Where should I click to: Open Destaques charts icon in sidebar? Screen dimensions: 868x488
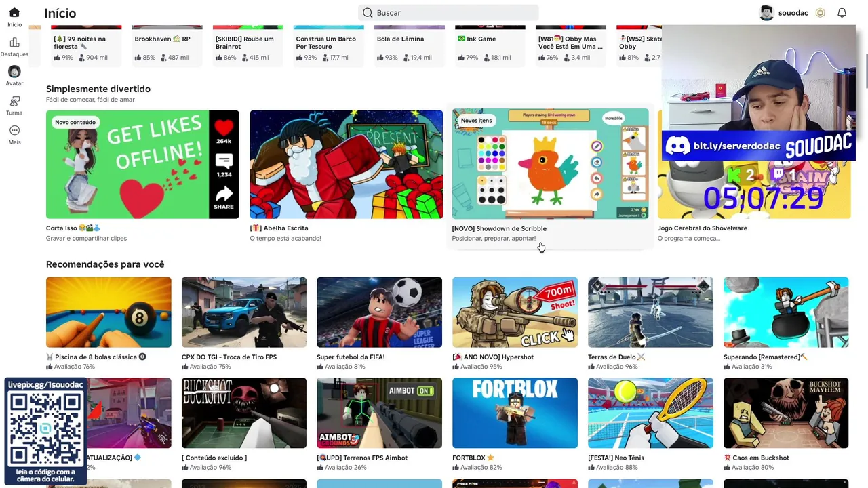pyautogui.click(x=14, y=43)
